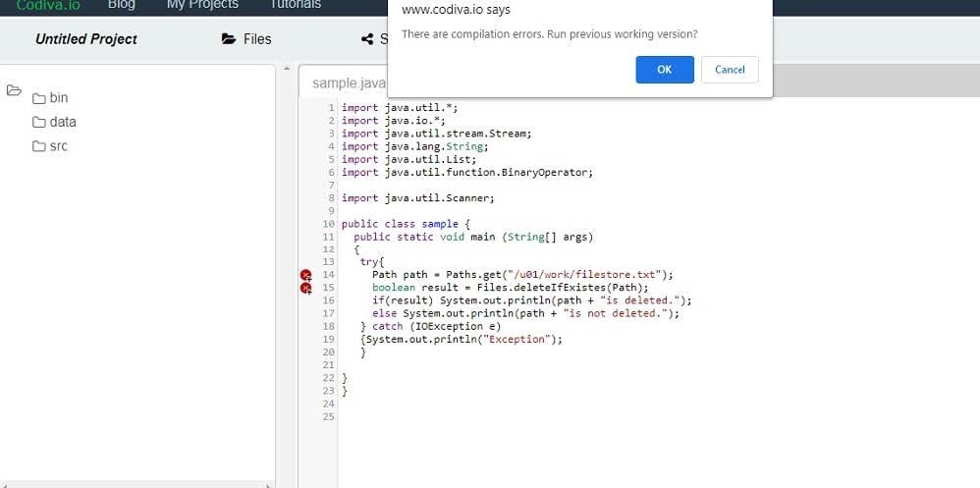Click the error marker on line 14
Screen dimensions: 980x488
[x=305, y=275]
